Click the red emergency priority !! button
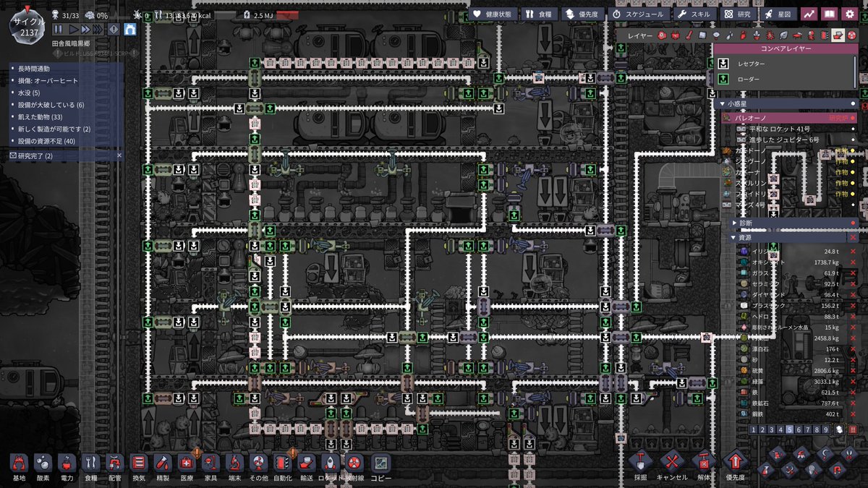Image resolution: width=868 pixels, height=488 pixels. click(x=852, y=429)
